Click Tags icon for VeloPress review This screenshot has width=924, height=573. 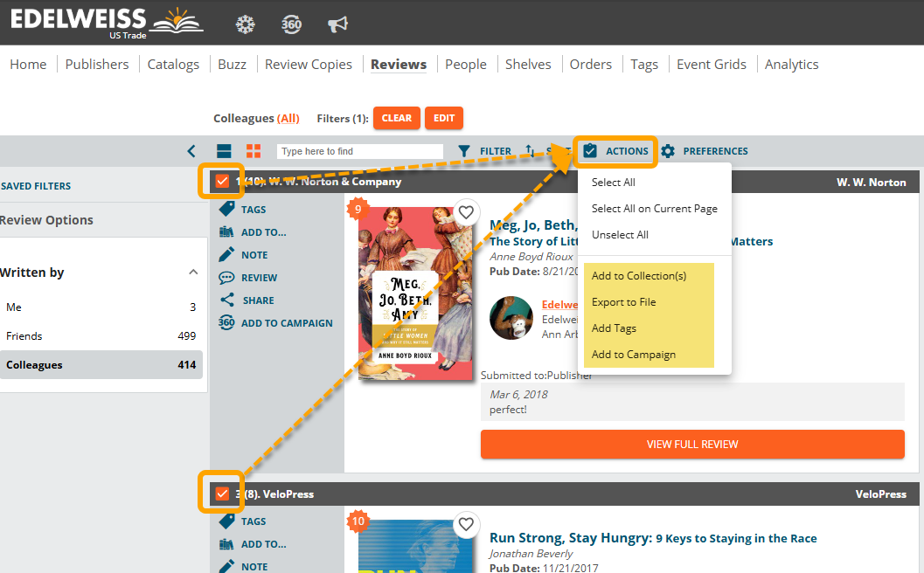point(227,521)
